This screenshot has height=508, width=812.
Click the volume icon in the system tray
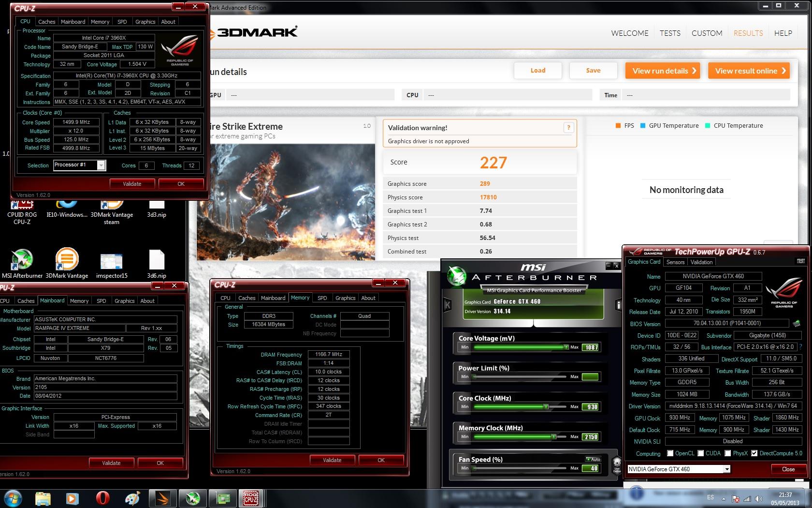tap(758, 499)
